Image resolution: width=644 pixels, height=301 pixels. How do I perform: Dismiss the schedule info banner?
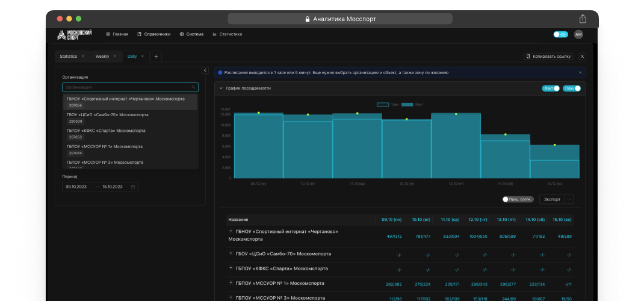pos(580,72)
